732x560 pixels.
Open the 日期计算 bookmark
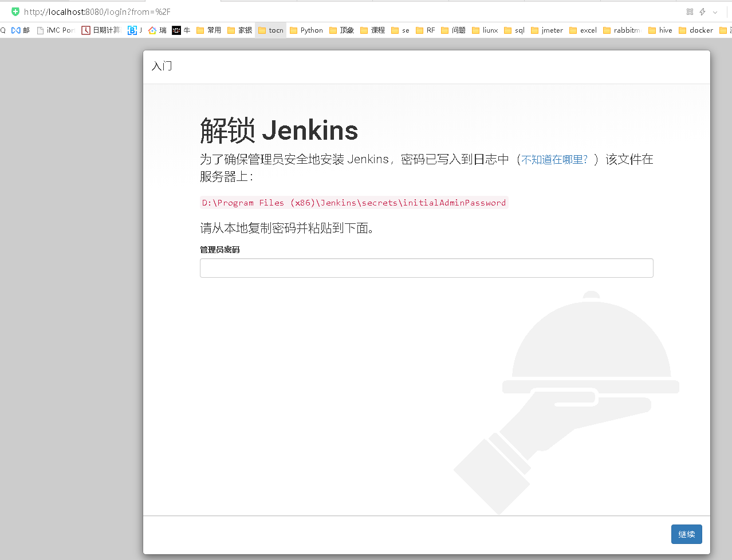pos(101,30)
